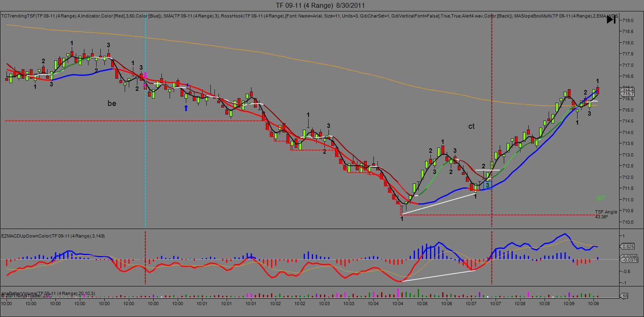Select the 'be' text annotation
Screen dimensions: 644x317
coord(112,103)
